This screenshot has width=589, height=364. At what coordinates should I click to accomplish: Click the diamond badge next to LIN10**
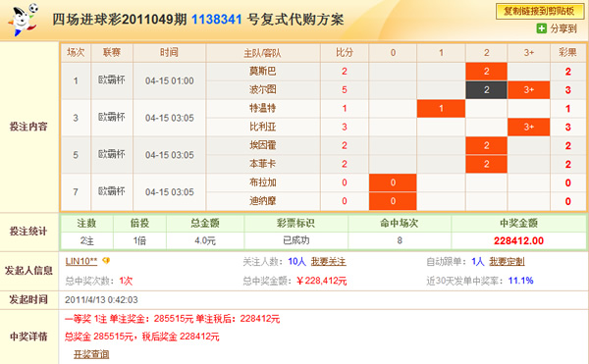(106, 260)
